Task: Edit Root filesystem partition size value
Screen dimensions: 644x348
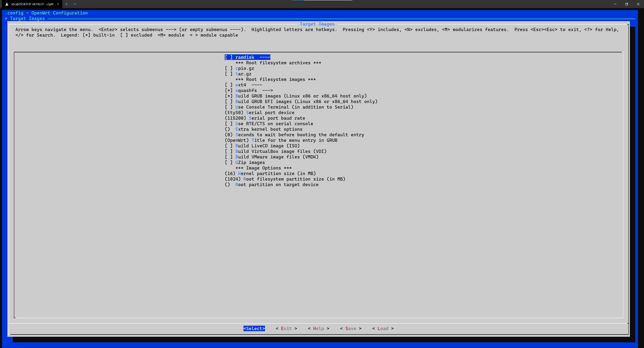Action: pyautogui.click(x=285, y=179)
